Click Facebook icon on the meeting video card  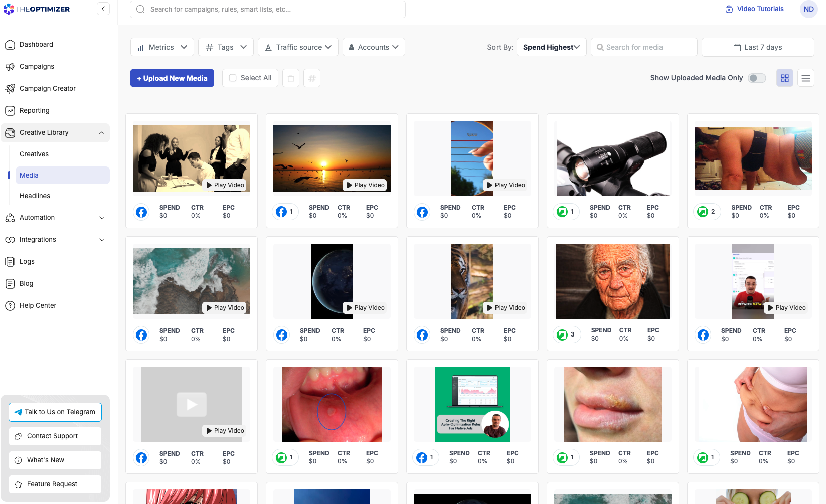pos(141,212)
